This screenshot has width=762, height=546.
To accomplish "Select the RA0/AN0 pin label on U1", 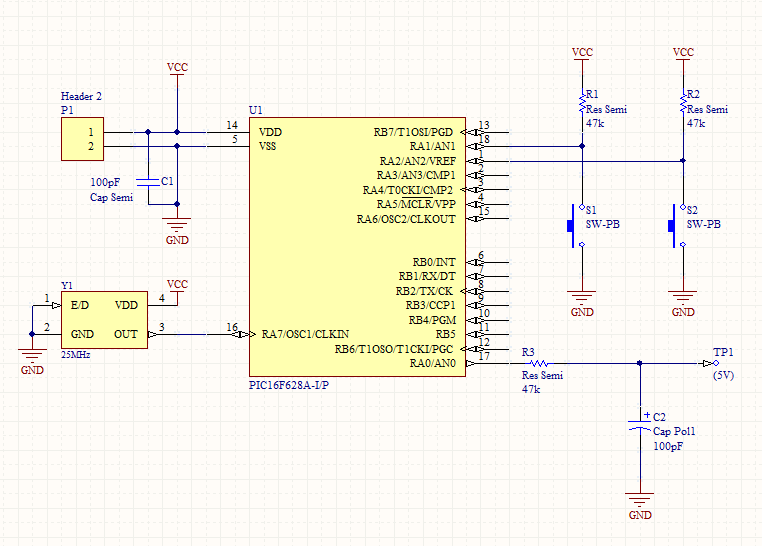I will coord(432,364).
